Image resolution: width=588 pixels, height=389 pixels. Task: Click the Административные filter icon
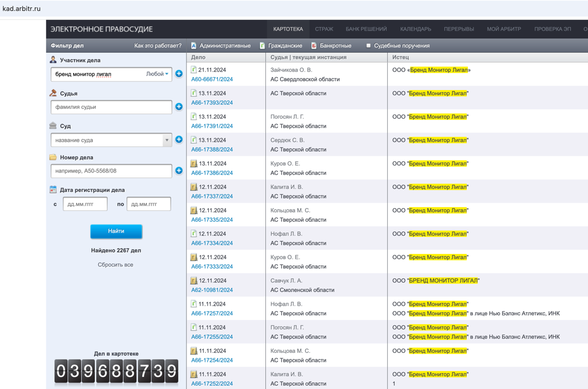pyautogui.click(x=194, y=46)
